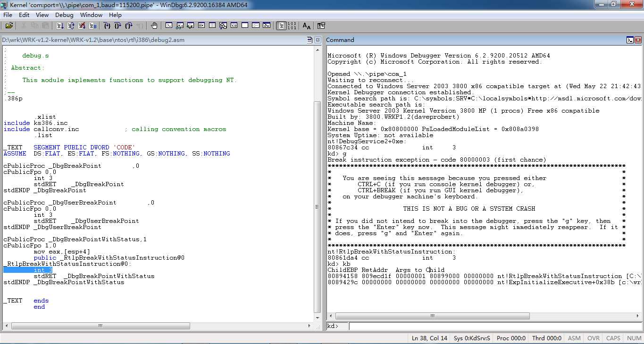Screen dimensions: 644x344
Task: Click the source pane's horizontal scrollbar thumb
Action: point(100,326)
